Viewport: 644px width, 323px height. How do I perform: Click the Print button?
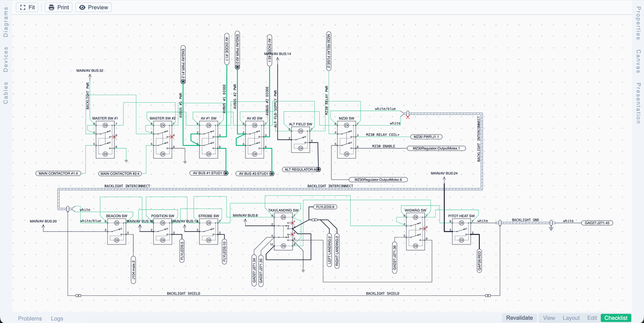(x=59, y=7)
